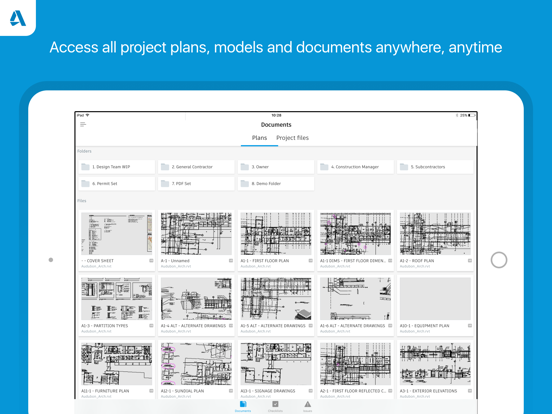Click sheet icon beside FIRST FLOOR REFLECTED title

pos(390,391)
